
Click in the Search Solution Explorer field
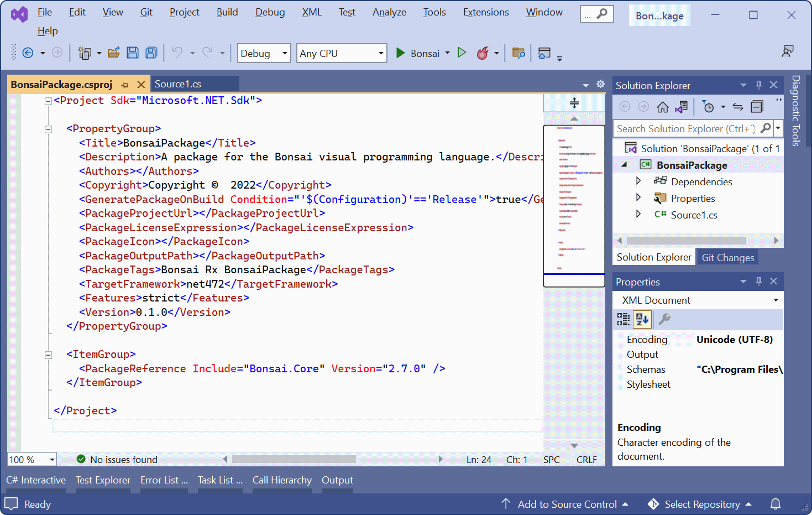(685, 128)
